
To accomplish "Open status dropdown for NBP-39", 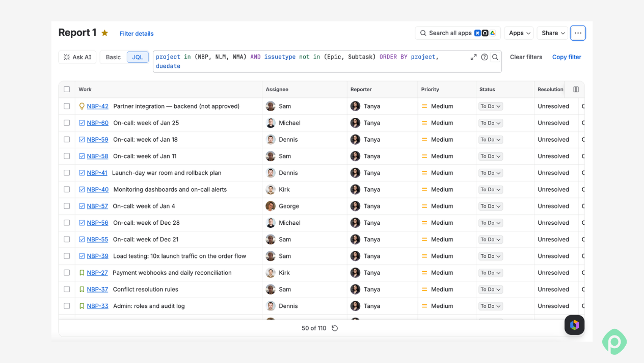I will (491, 256).
